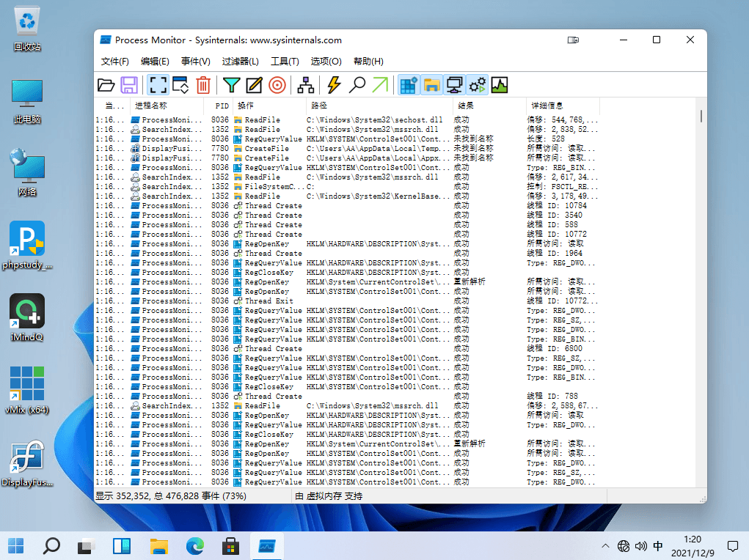Image resolution: width=749 pixels, height=560 pixels.
Task: Open the 过滤器(L) menu
Action: (241, 61)
